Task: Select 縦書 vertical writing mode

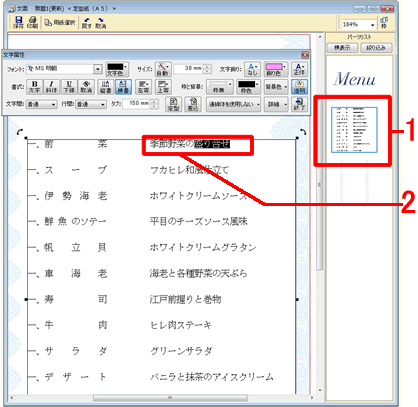Action: (x=106, y=87)
